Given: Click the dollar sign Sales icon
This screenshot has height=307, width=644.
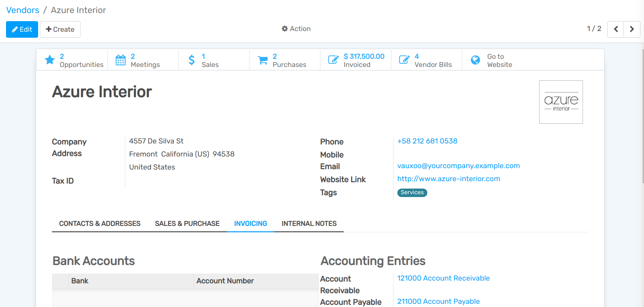Looking at the screenshot, I should pyautogui.click(x=192, y=60).
